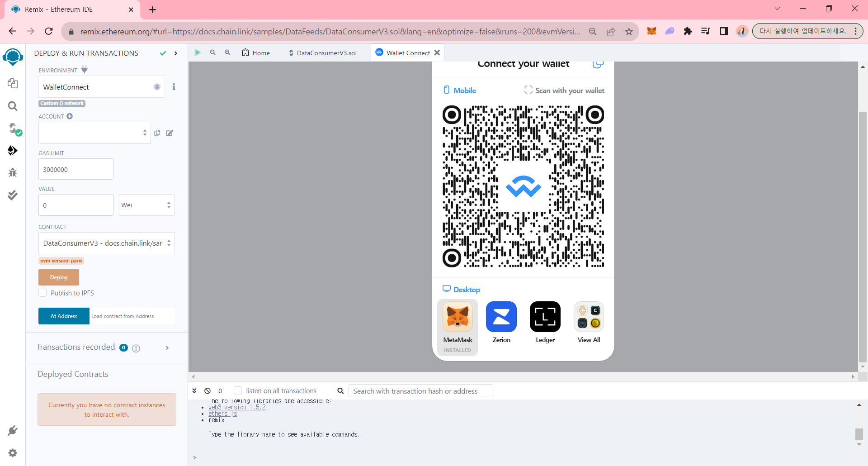This screenshot has height=466, width=868.
Task: Click the orange Deploy button
Action: [x=59, y=277]
